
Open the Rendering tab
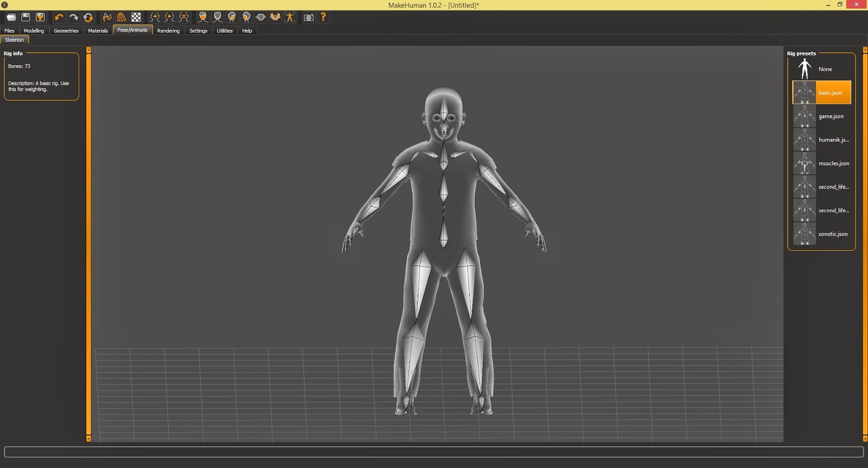pyautogui.click(x=168, y=31)
